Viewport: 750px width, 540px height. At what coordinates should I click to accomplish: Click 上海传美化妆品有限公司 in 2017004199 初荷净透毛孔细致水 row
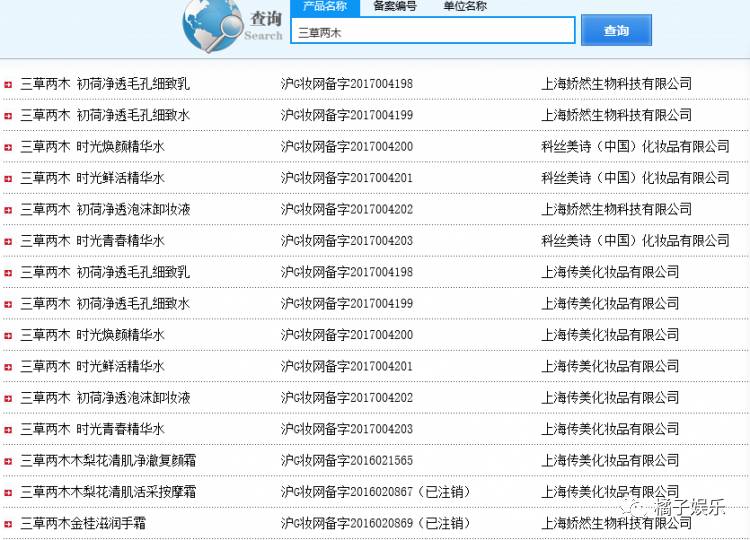point(610,304)
